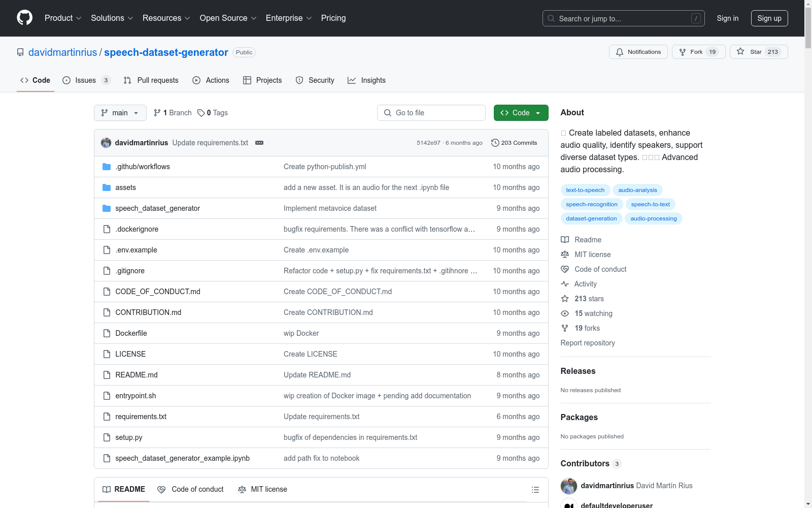Open the green Code dropdown button

[x=521, y=113]
